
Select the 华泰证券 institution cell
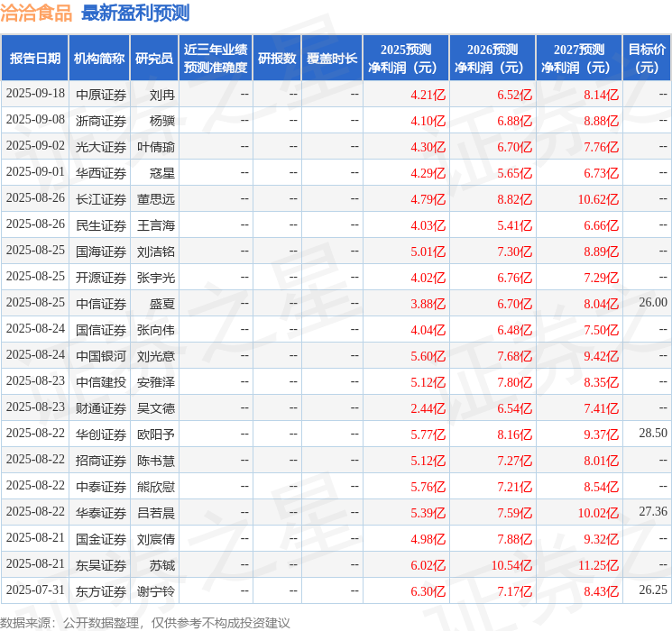click(x=101, y=513)
